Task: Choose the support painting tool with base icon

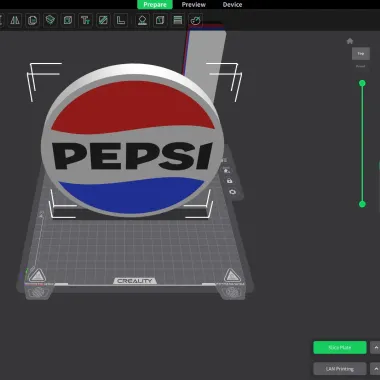Action: point(143,20)
